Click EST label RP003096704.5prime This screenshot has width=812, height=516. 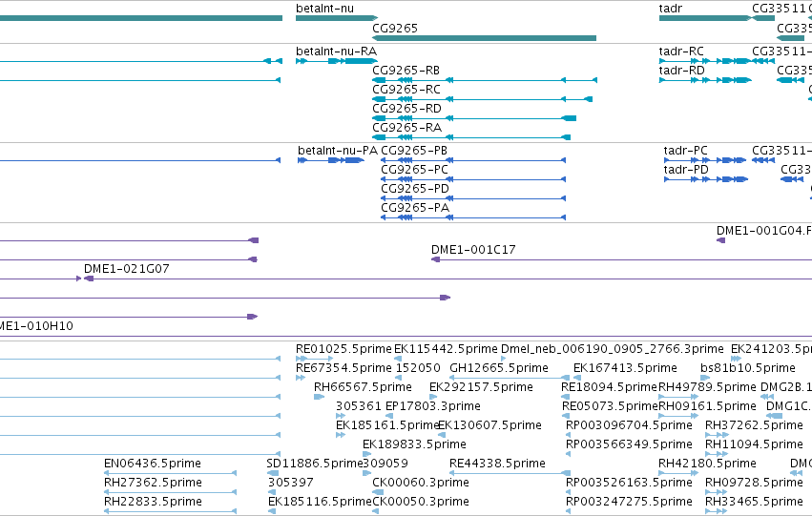629,426
